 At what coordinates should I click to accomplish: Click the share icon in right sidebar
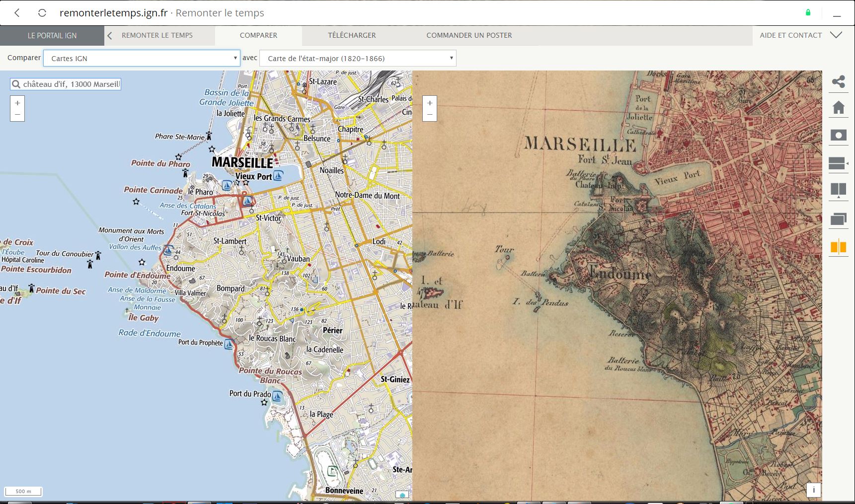coord(838,81)
